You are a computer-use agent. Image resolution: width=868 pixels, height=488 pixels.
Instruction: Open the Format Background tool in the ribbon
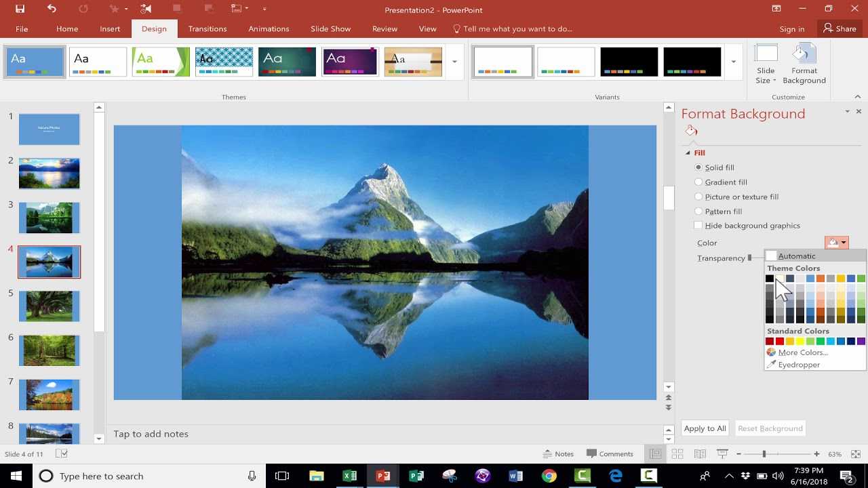click(x=804, y=64)
